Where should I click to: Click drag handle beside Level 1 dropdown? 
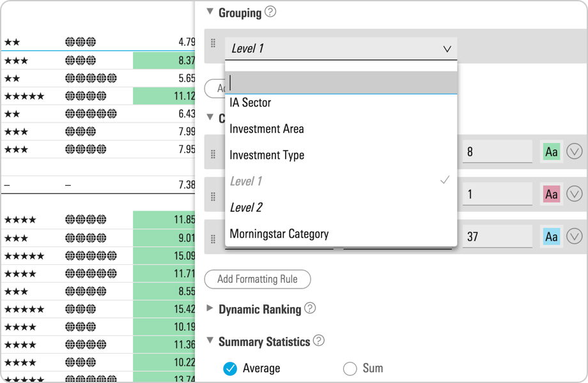pyautogui.click(x=213, y=43)
